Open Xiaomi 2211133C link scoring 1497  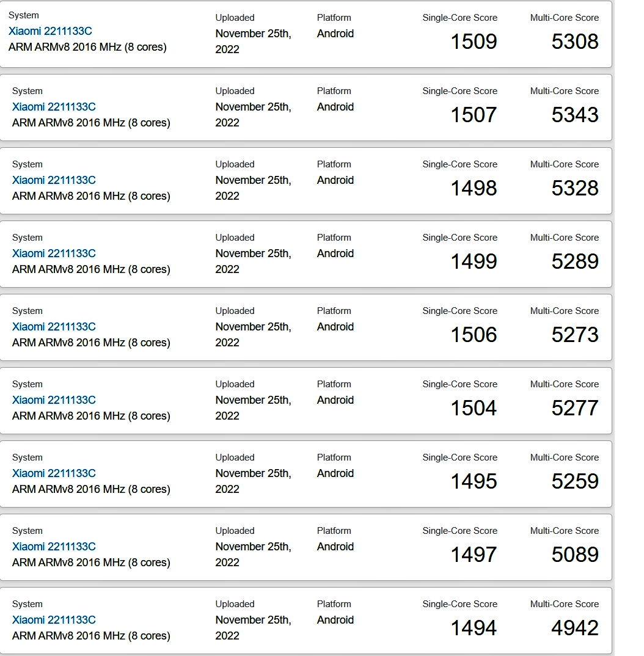point(54,547)
